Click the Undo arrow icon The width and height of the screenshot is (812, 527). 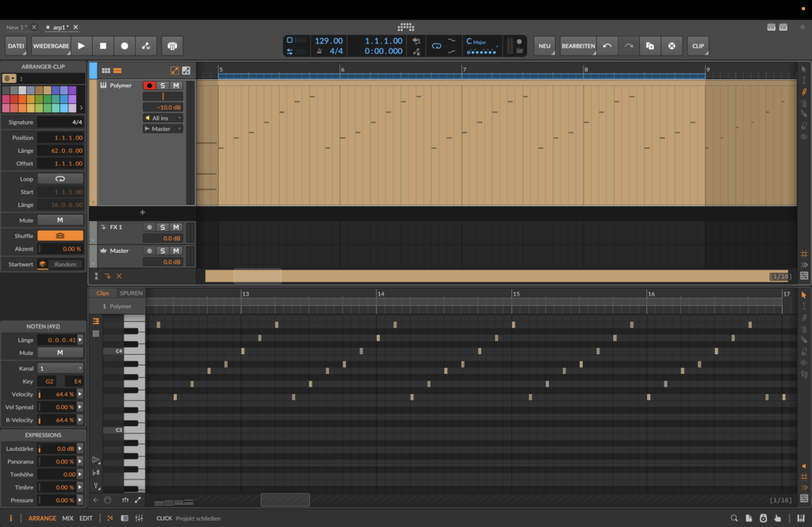pos(607,46)
